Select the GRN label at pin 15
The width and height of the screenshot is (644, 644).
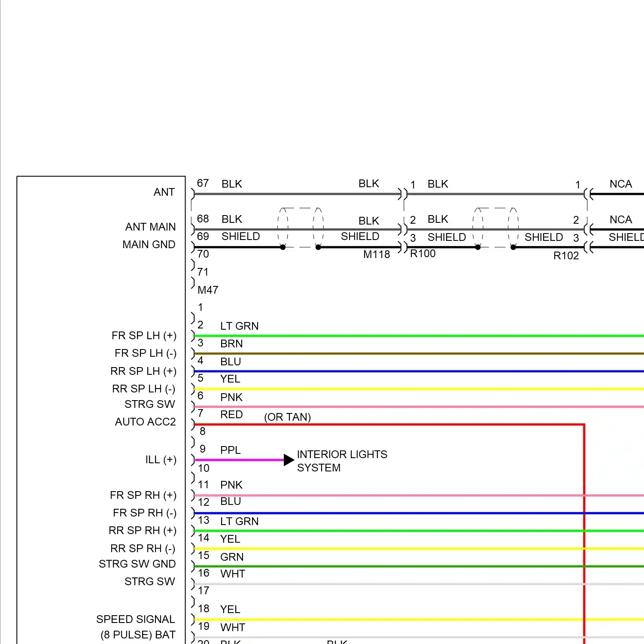(232, 557)
